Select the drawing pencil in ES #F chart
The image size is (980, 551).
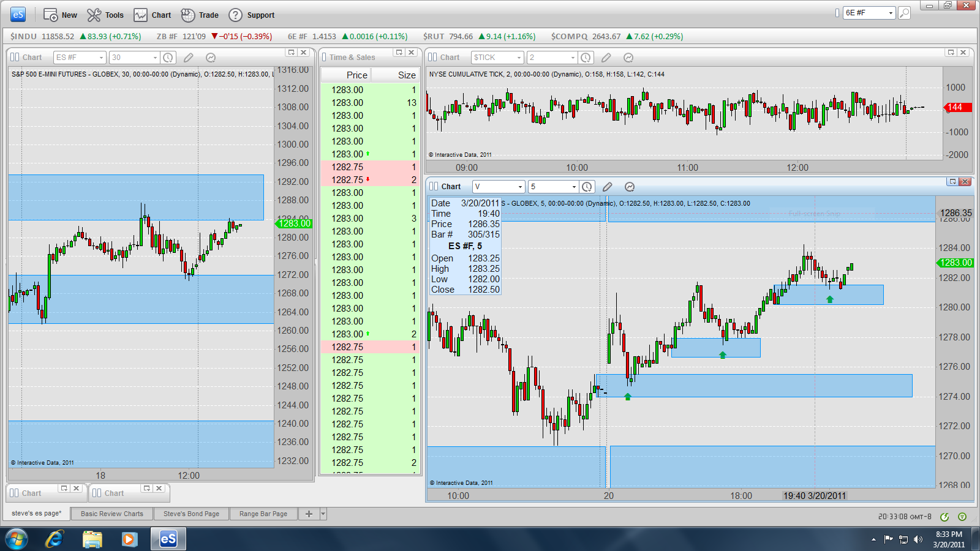(189, 58)
